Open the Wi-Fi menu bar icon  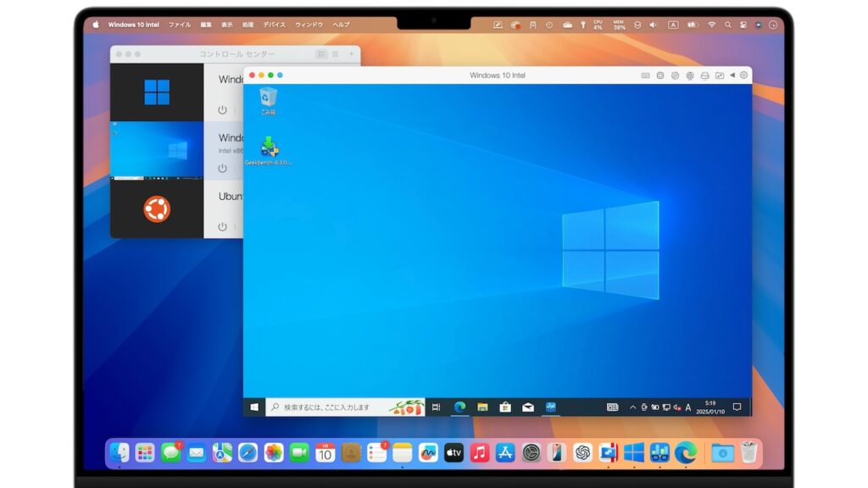(712, 25)
